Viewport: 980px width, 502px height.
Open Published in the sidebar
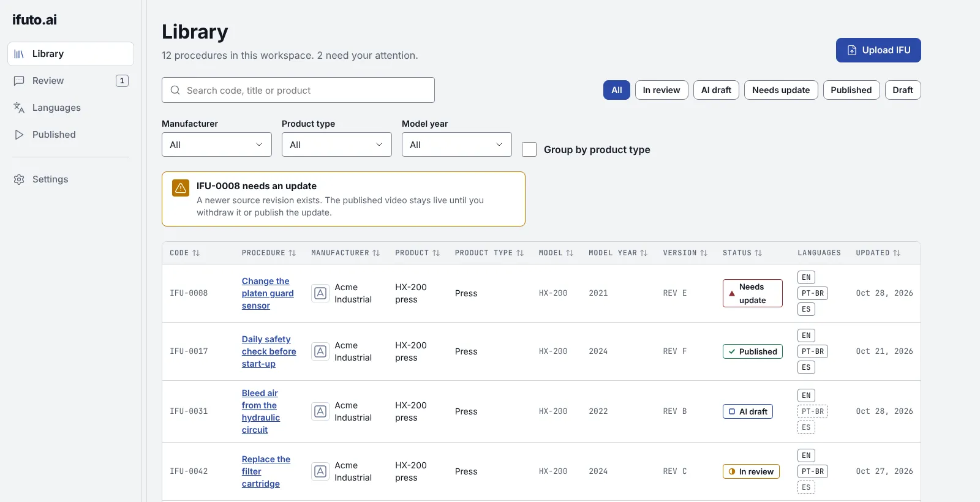click(70, 135)
